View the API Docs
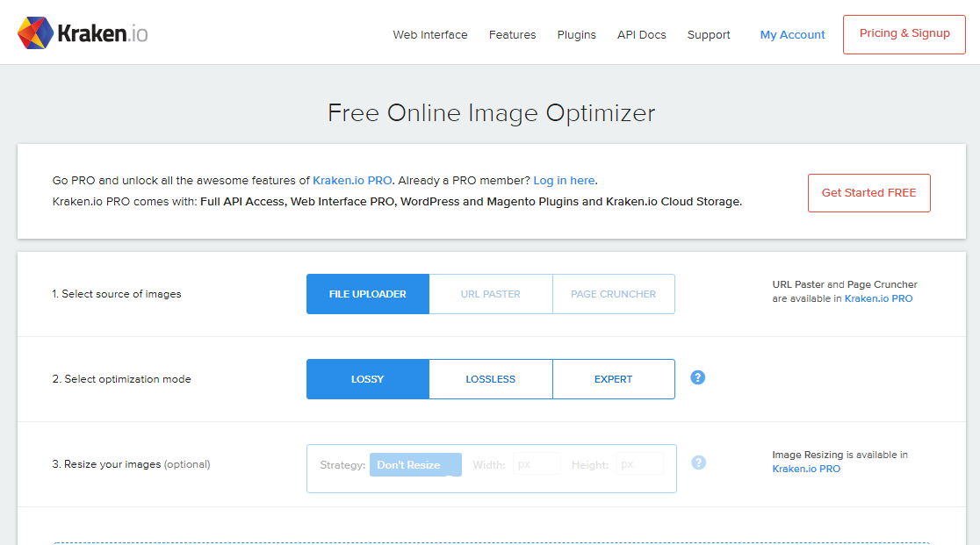The image size is (980, 545). [x=641, y=34]
